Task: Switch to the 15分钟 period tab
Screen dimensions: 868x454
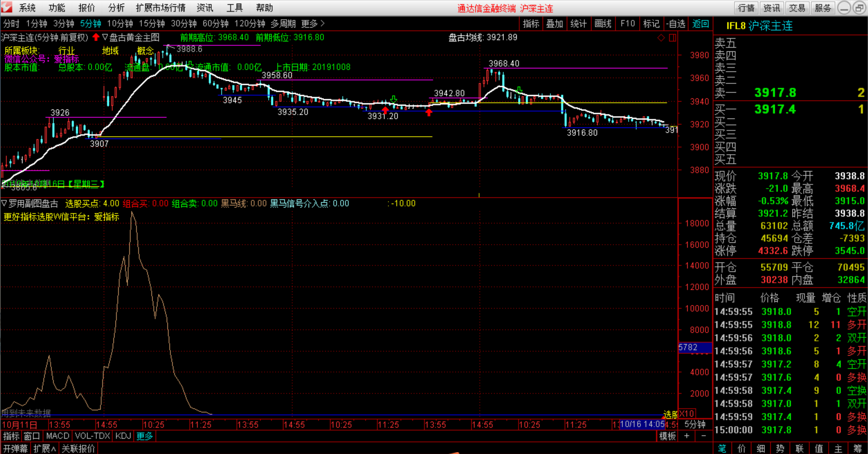Action: coord(152,24)
